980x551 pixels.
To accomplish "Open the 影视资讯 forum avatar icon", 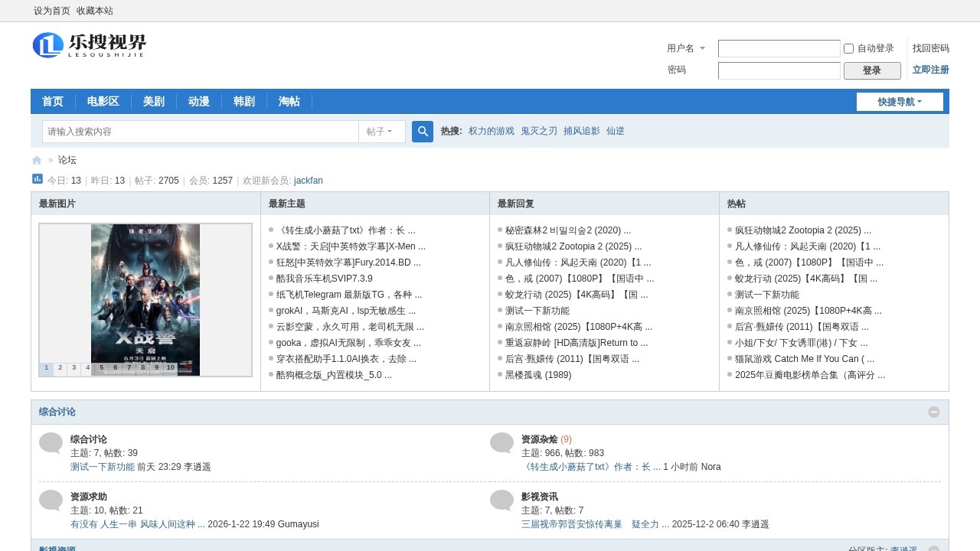I will coord(501,500).
